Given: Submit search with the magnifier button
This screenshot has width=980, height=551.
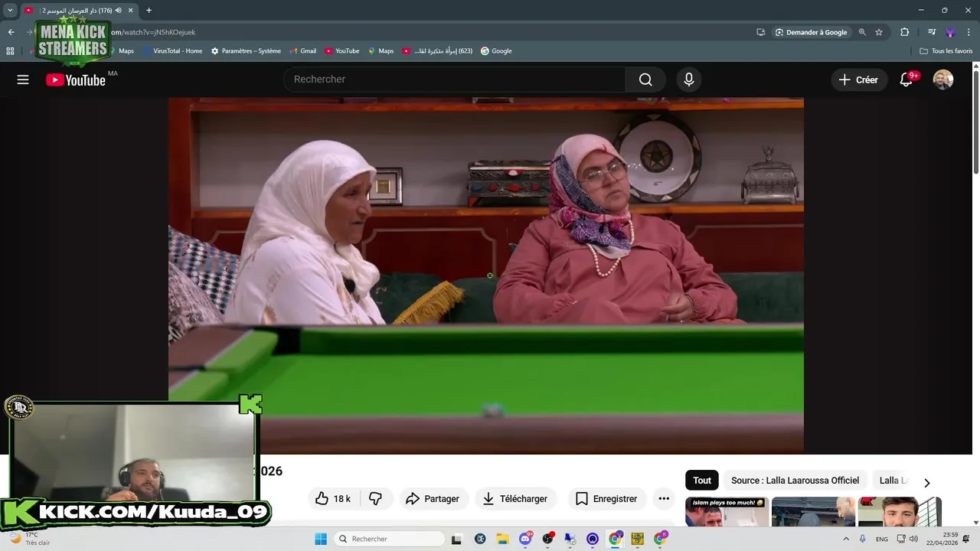Looking at the screenshot, I should click(x=645, y=80).
